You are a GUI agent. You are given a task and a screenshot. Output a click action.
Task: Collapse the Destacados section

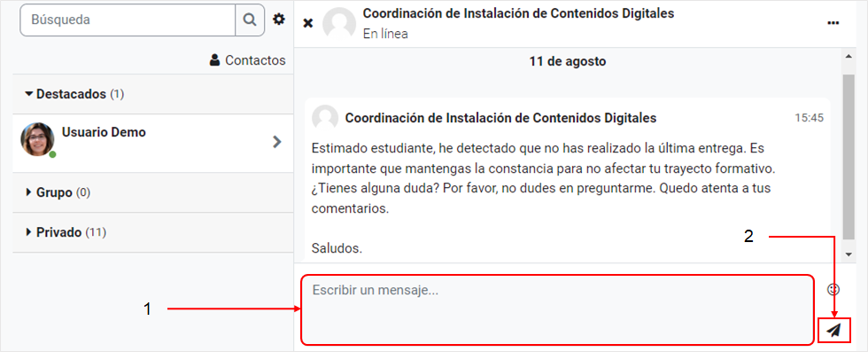(x=74, y=94)
